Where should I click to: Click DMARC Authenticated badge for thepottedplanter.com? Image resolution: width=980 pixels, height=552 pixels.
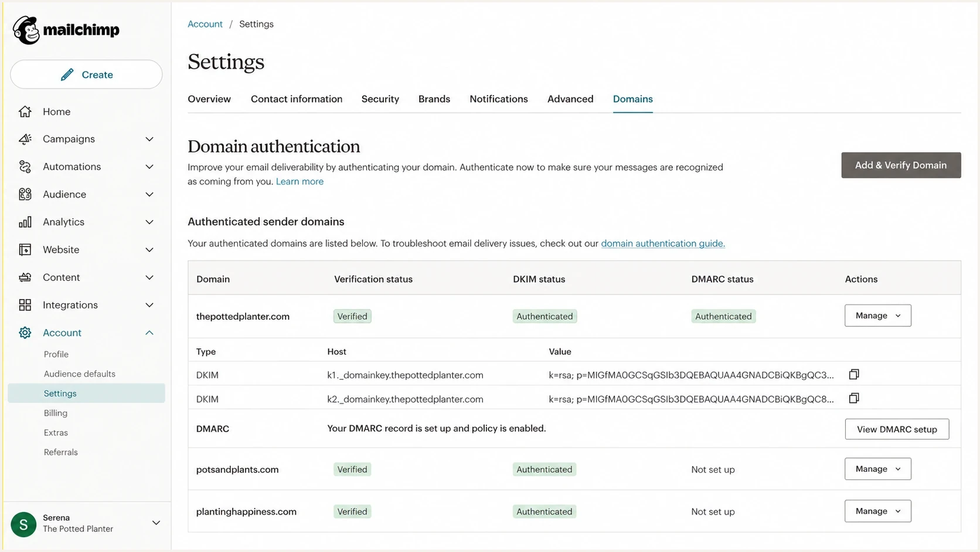pos(723,316)
